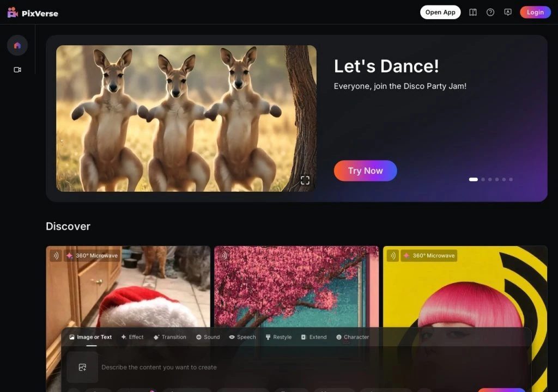Image resolution: width=558 pixels, height=392 pixels.
Task: Switch to the Transition tab
Action: click(x=170, y=337)
